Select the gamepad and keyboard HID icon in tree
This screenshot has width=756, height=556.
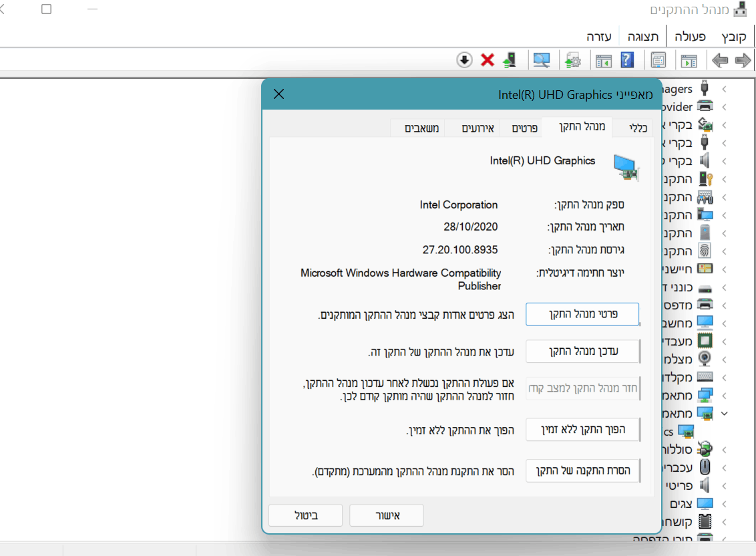tap(705, 197)
